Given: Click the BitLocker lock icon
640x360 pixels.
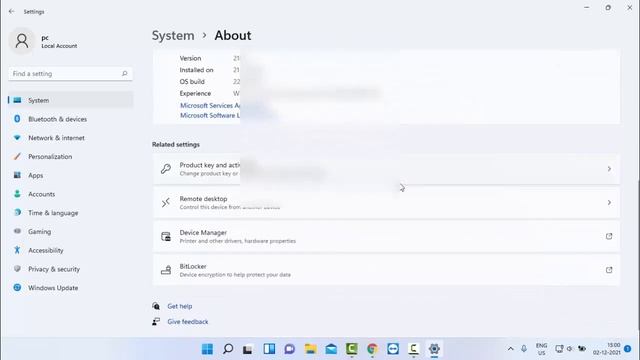Looking at the screenshot, I should 166,270.
